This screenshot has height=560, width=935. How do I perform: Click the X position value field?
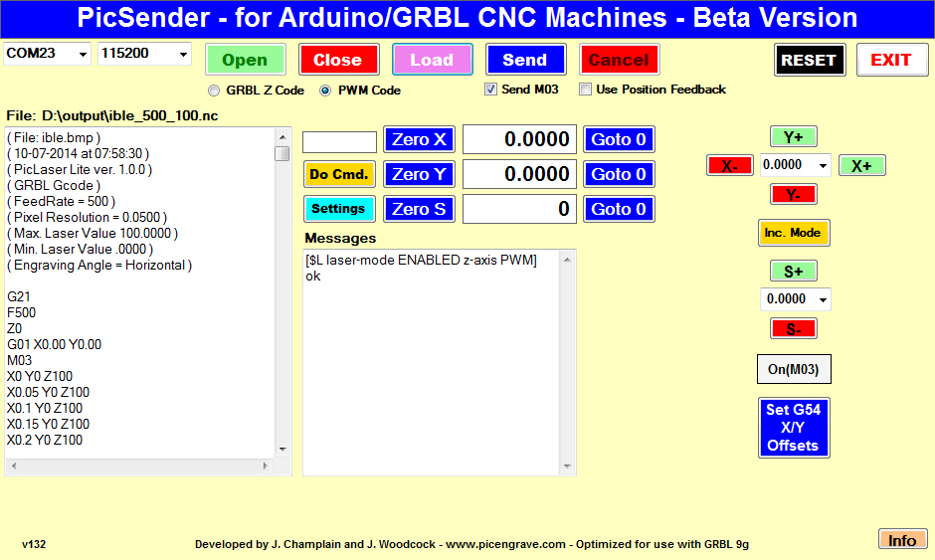[x=519, y=139]
